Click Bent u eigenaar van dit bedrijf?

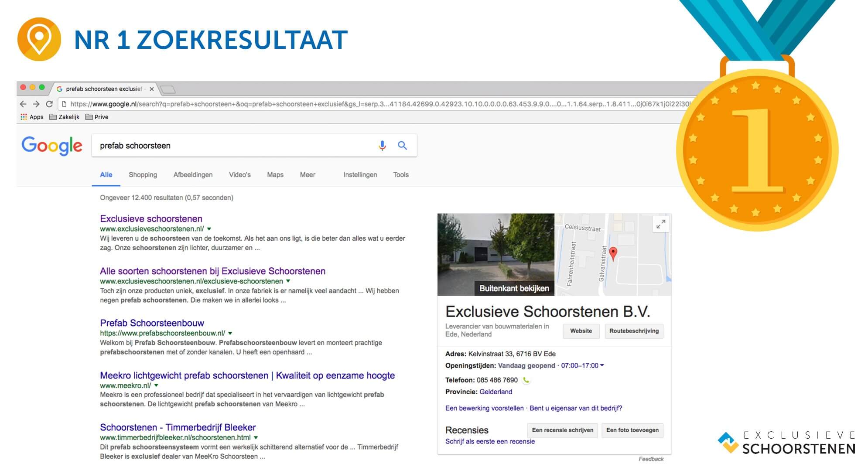tap(576, 408)
